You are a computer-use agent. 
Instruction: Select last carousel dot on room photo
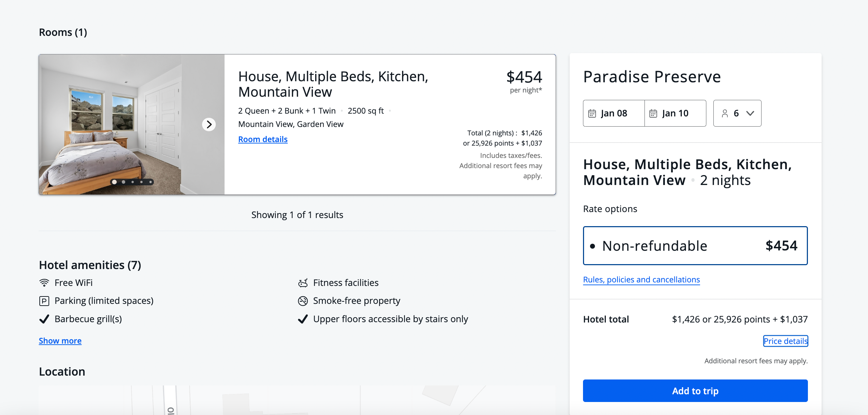pos(150,182)
